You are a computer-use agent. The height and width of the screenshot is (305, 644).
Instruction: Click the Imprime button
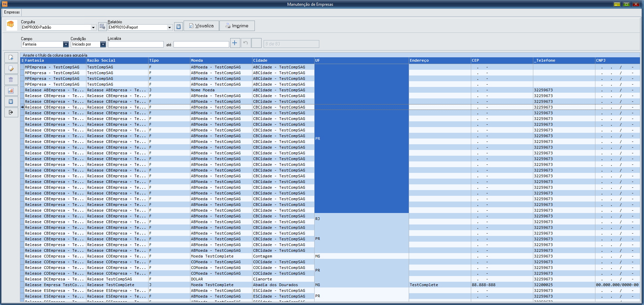pos(237,26)
